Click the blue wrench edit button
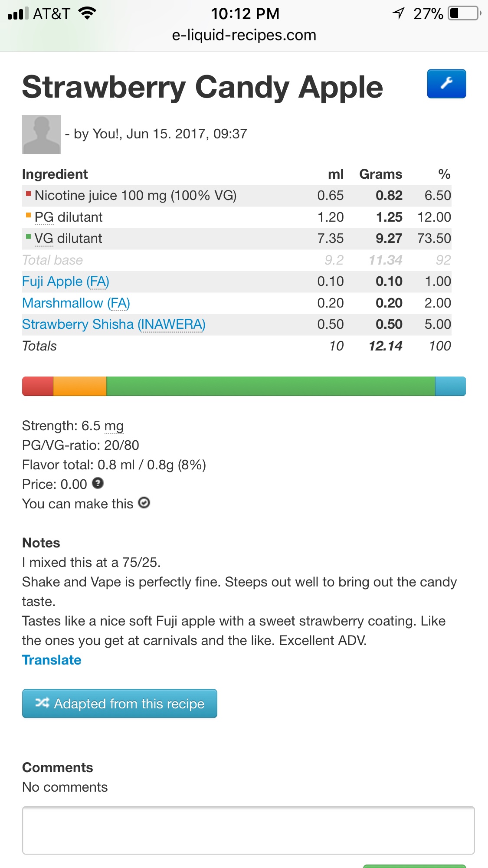Viewport: 488px width, 868px height. coord(446,84)
